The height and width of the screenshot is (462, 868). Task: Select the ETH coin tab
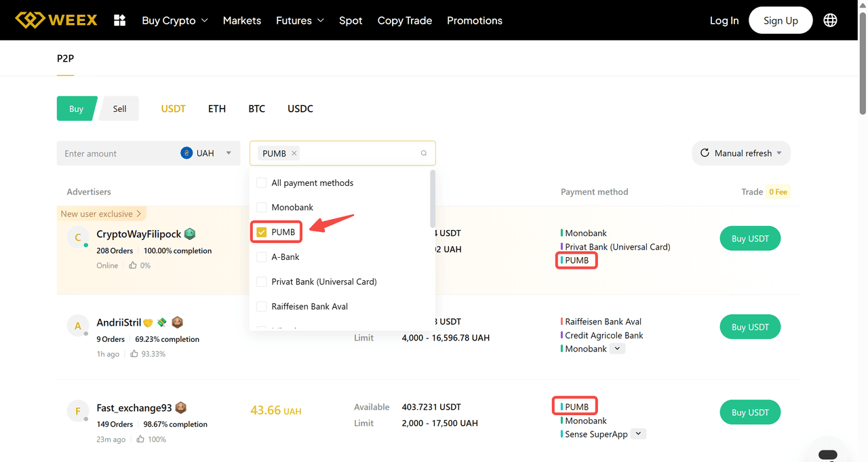217,109
